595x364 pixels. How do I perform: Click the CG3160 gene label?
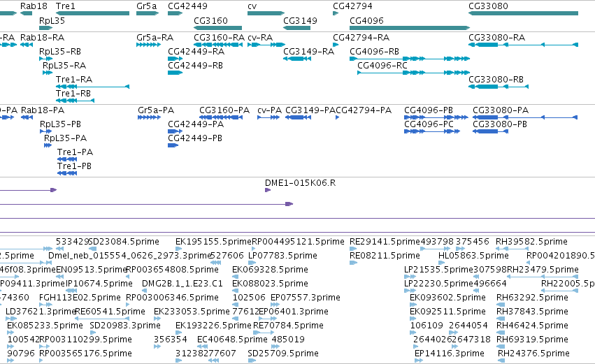pyautogui.click(x=210, y=20)
